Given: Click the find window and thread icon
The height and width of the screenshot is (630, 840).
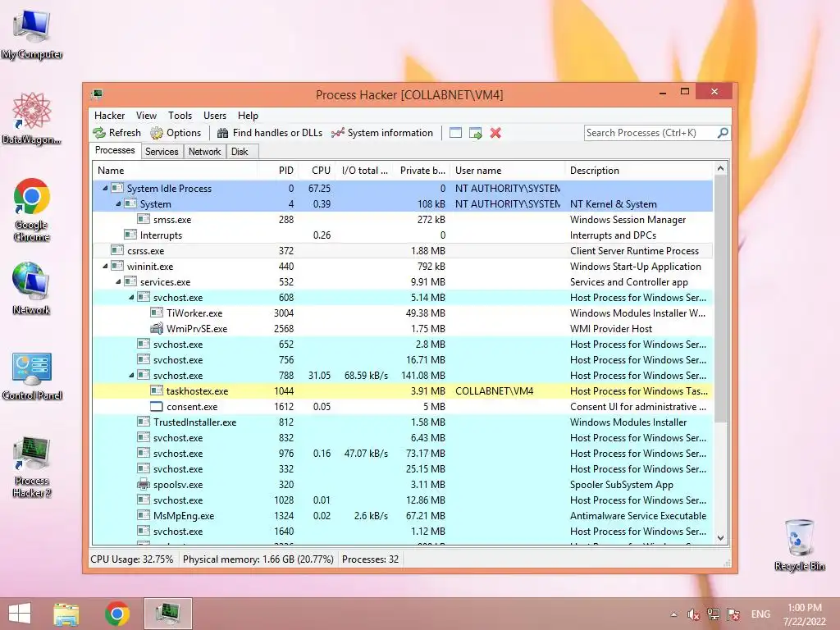Looking at the screenshot, I should coord(475,133).
